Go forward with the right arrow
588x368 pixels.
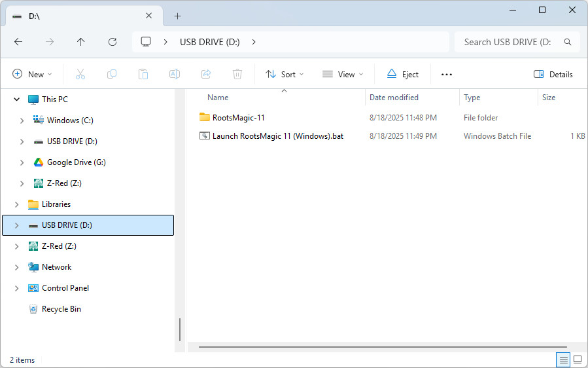click(x=50, y=42)
